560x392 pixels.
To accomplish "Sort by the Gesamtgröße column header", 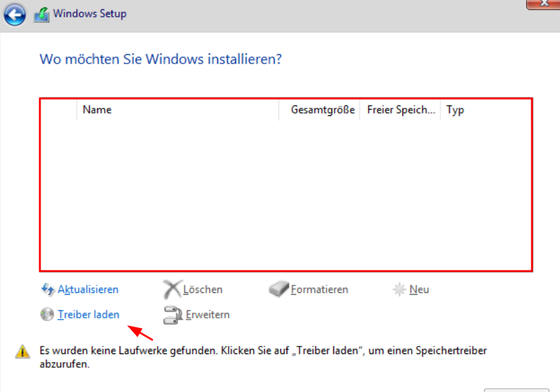I will (320, 110).
